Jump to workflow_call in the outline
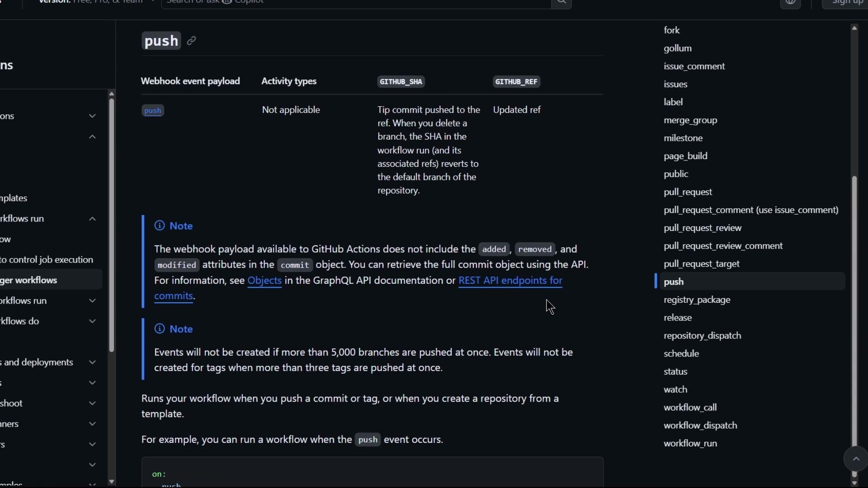The width and height of the screenshot is (868, 488). coord(690,408)
